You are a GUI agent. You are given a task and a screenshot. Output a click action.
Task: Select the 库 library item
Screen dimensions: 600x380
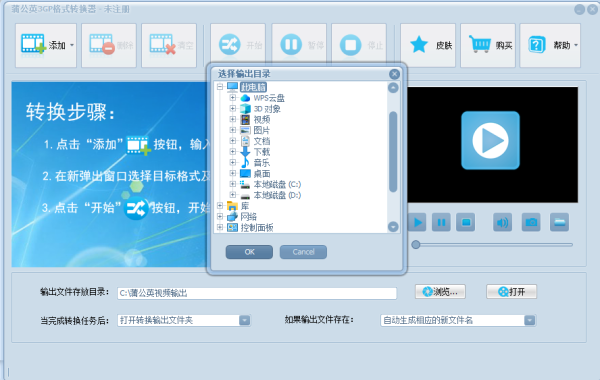(x=245, y=206)
